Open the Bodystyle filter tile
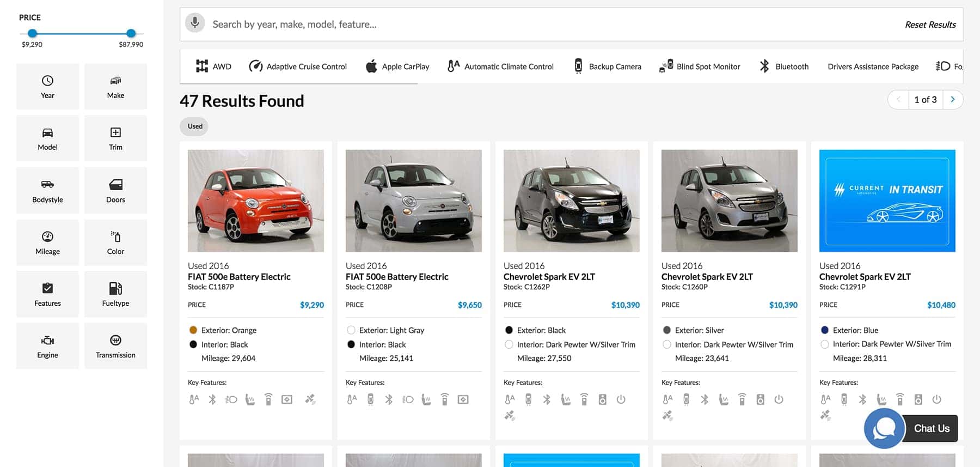980x467 pixels. (x=47, y=191)
